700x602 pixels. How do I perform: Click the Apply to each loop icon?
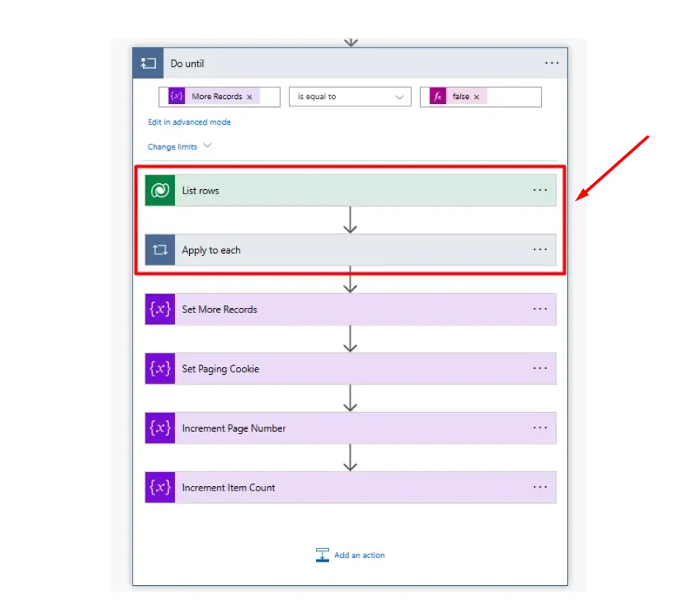[160, 249]
